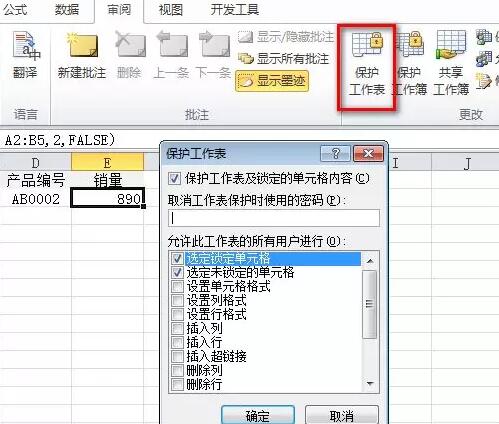This screenshot has height=424, width=499.
Task: Open the 开发工具 ribbon tab
Action: point(235,10)
